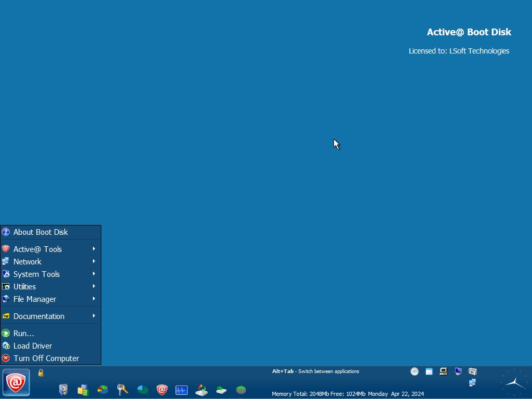Click the Active@ shield start button
Screen dimensions: 532x399
click(x=16, y=383)
